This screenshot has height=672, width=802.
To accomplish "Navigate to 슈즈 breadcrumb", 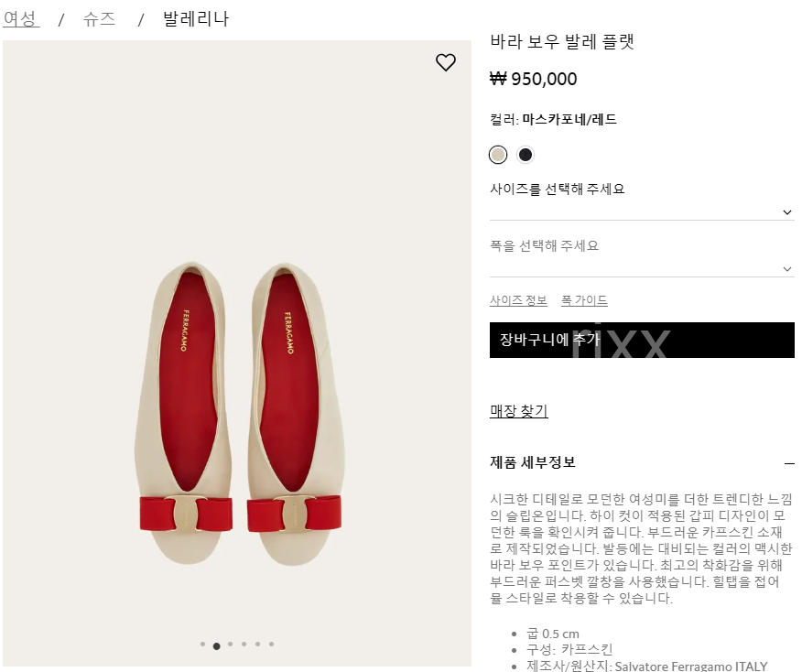I will pos(99,19).
